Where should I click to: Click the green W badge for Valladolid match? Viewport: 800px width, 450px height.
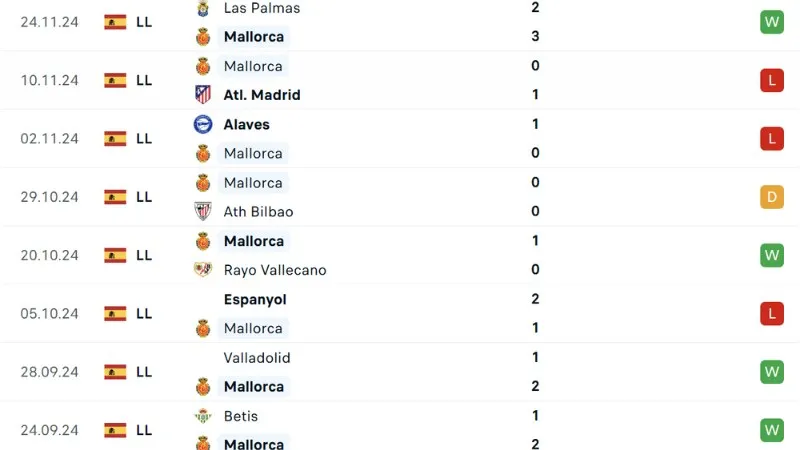coord(771,372)
